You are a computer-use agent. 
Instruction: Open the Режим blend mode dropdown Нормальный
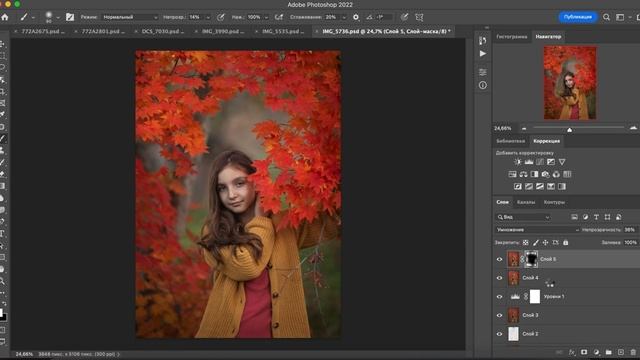(130, 17)
